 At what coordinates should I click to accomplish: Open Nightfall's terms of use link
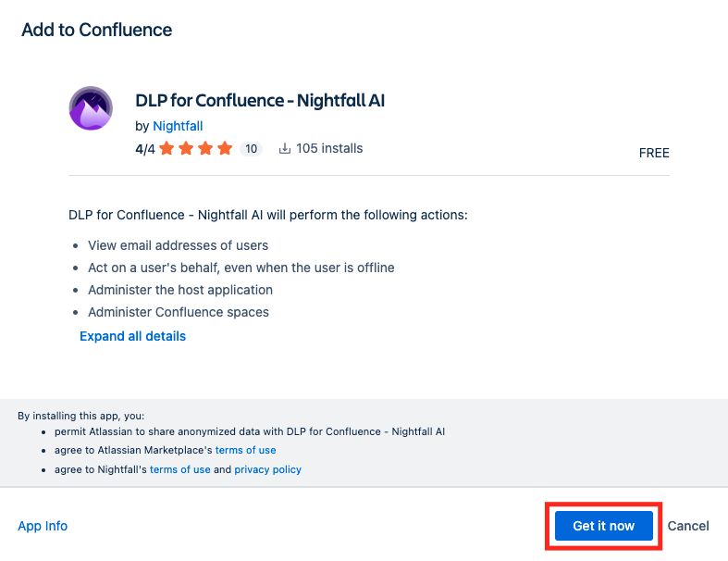click(180, 469)
